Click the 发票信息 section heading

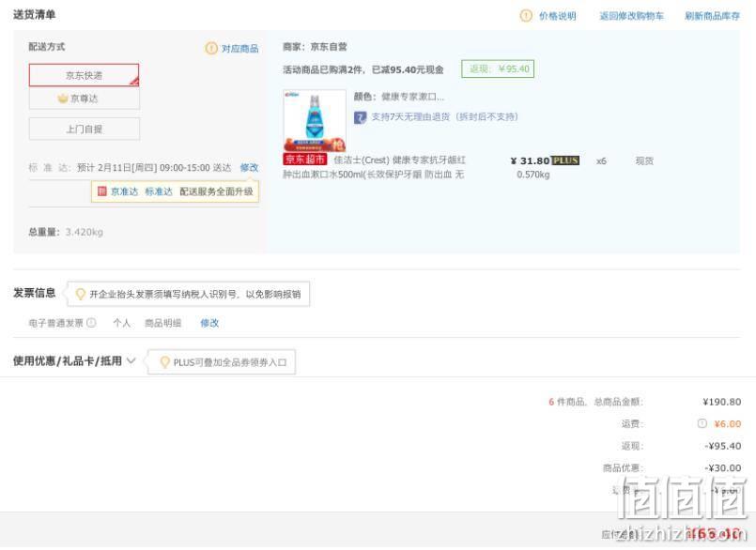click(x=34, y=293)
